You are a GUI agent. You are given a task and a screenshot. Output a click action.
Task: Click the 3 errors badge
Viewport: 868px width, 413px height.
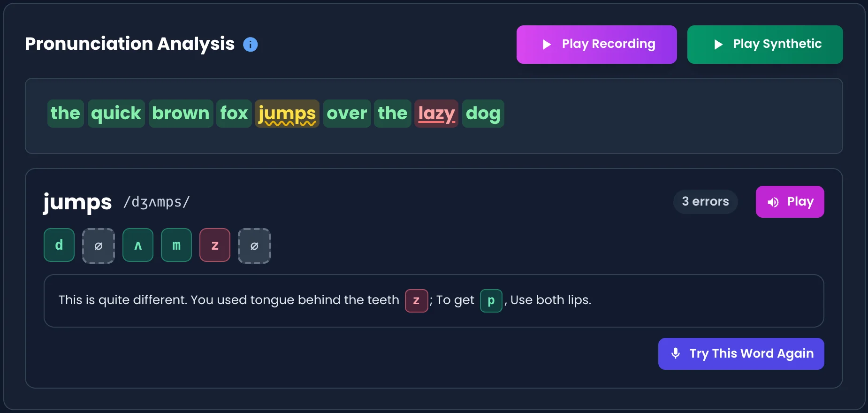pyautogui.click(x=706, y=201)
